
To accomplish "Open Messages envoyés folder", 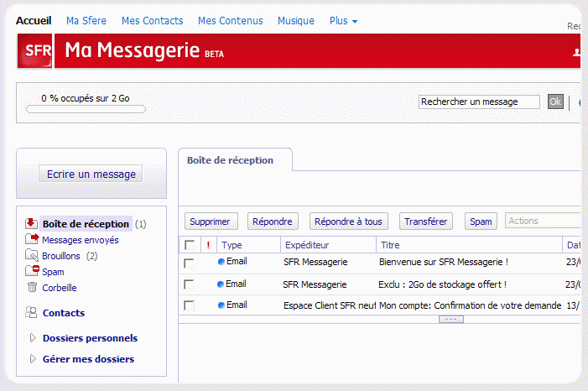I will (x=81, y=240).
